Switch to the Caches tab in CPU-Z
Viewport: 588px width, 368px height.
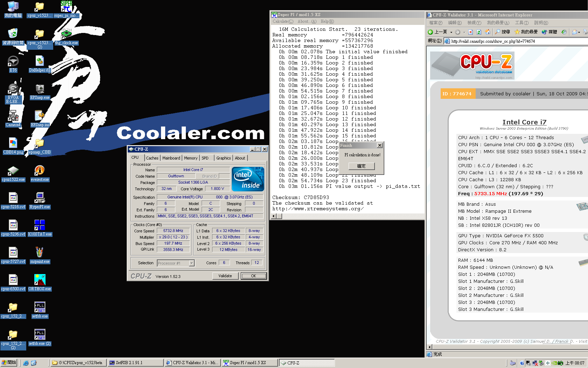152,158
